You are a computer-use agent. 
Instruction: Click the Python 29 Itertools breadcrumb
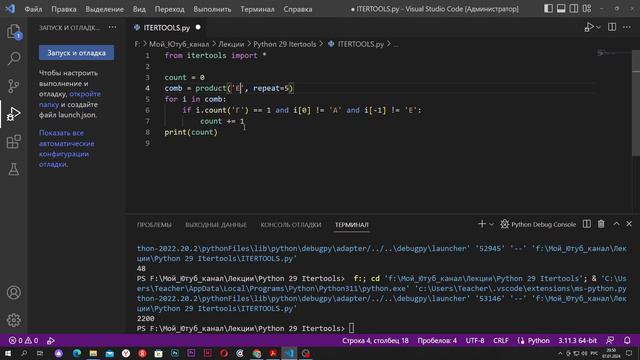[284, 44]
